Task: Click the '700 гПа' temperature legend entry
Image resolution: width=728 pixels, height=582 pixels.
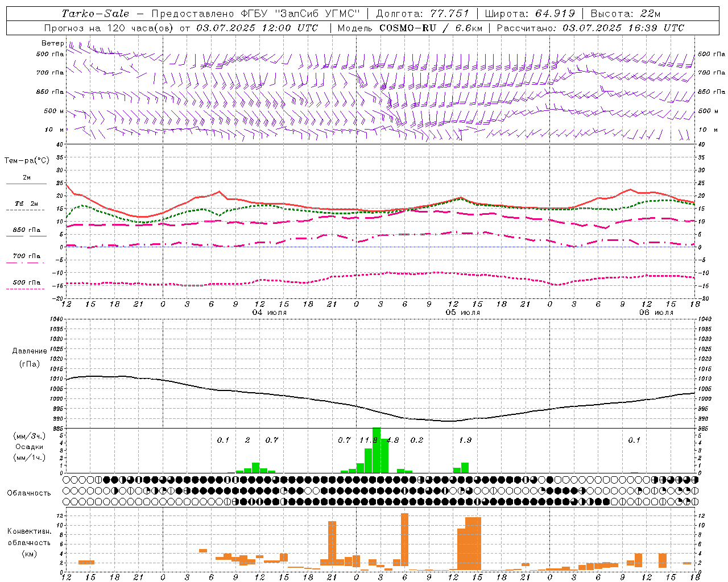Action: [26, 256]
